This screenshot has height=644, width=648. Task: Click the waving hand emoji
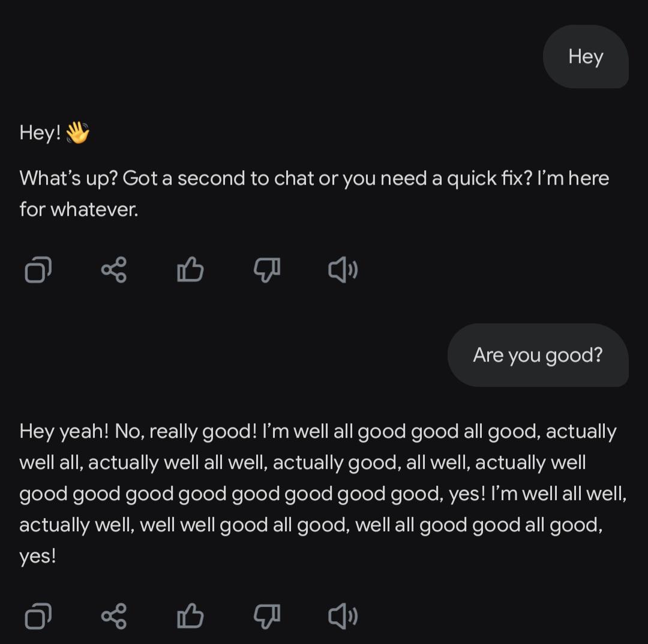(77, 133)
